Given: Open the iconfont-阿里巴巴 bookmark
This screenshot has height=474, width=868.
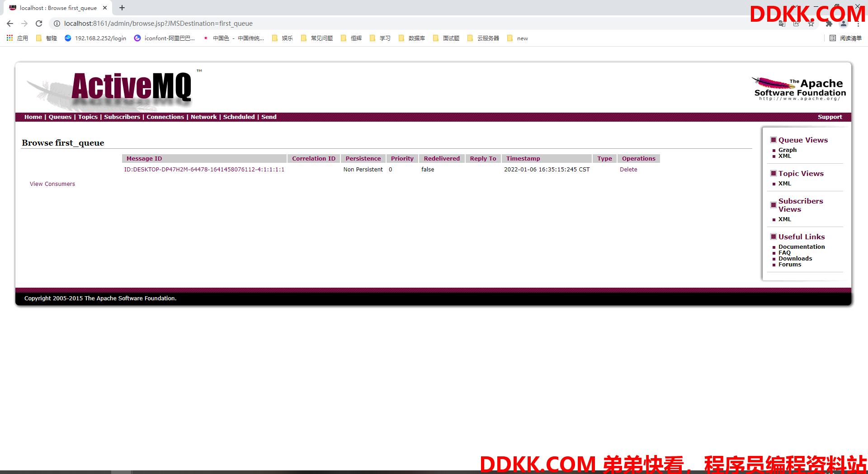Looking at the screenshot, I should coord(165,38).
